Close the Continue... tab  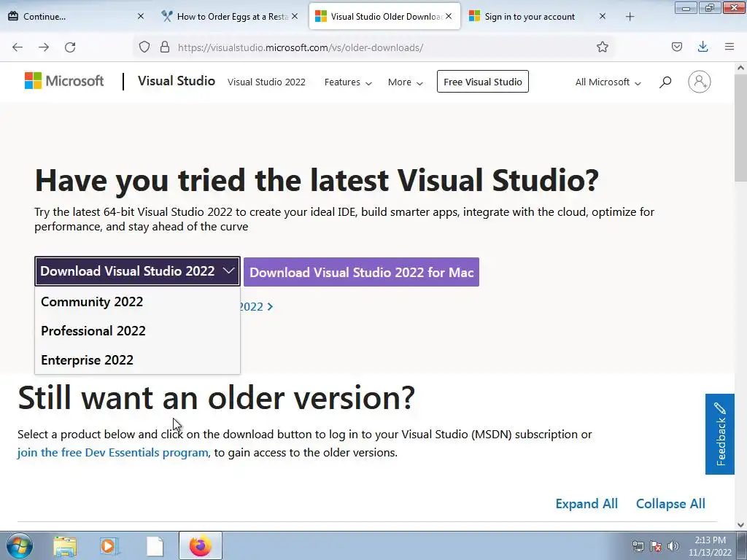(141, 16)
